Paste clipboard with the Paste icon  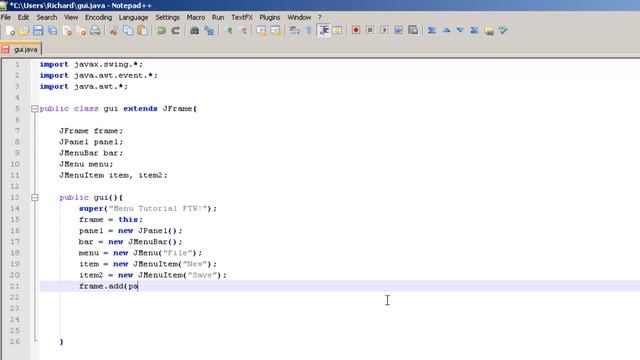(x=142, y=31)
